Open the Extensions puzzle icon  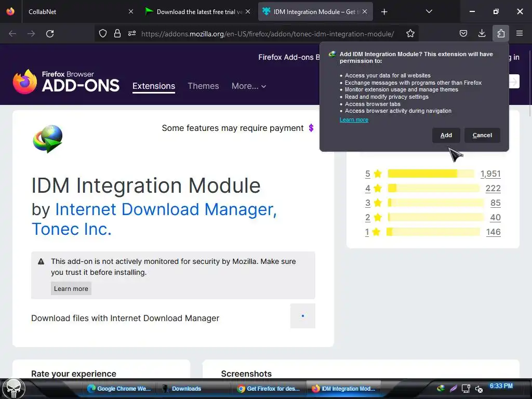pos(501,33)
